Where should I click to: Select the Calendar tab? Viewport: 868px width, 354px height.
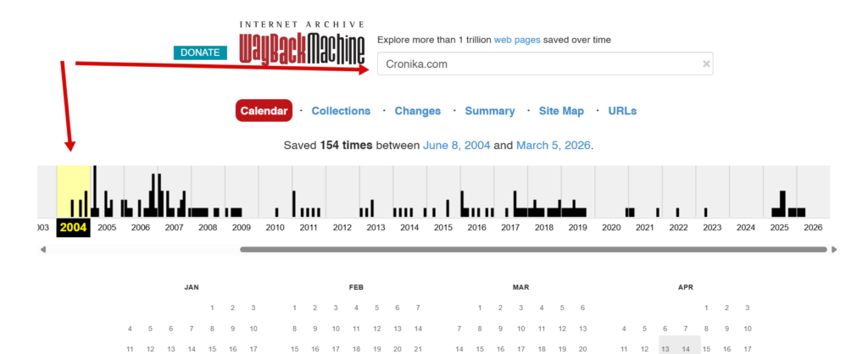tap(264, 111)
